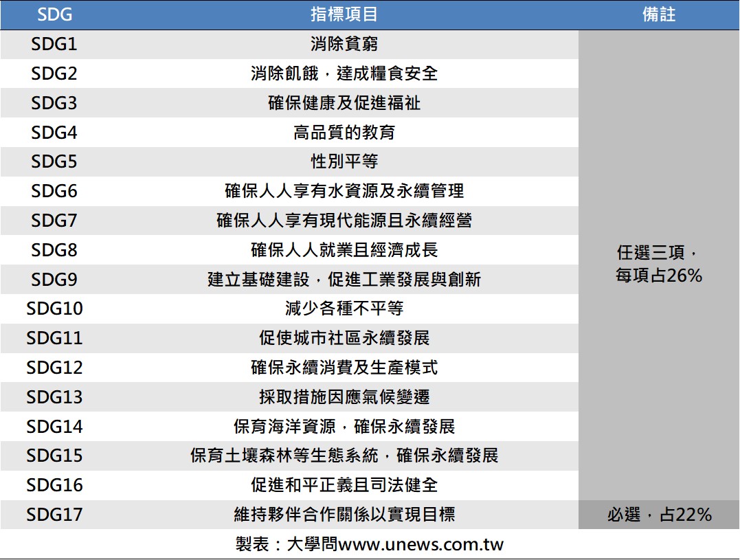Click 建立基礎建設，促進工業發展與創新 text
The image size is (740, 560).
click(x=344, y=279)
